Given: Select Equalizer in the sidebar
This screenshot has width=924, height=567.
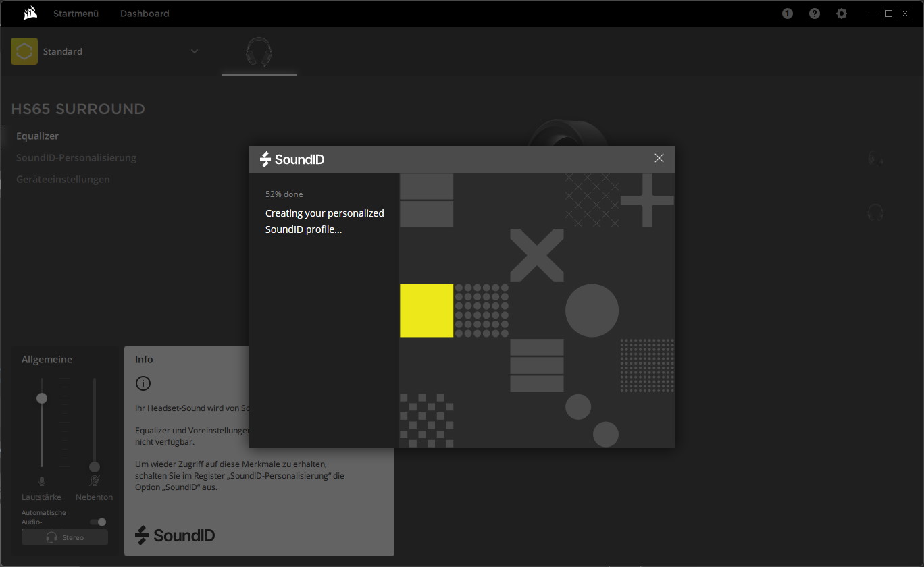Looking at the screenshot, I should (38, 136).
